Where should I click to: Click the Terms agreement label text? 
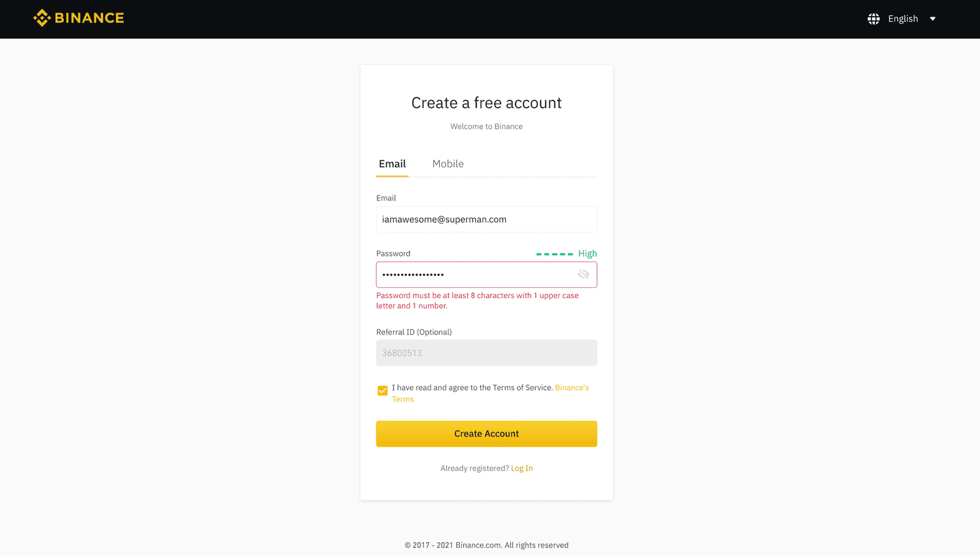(x=471, y=387)
